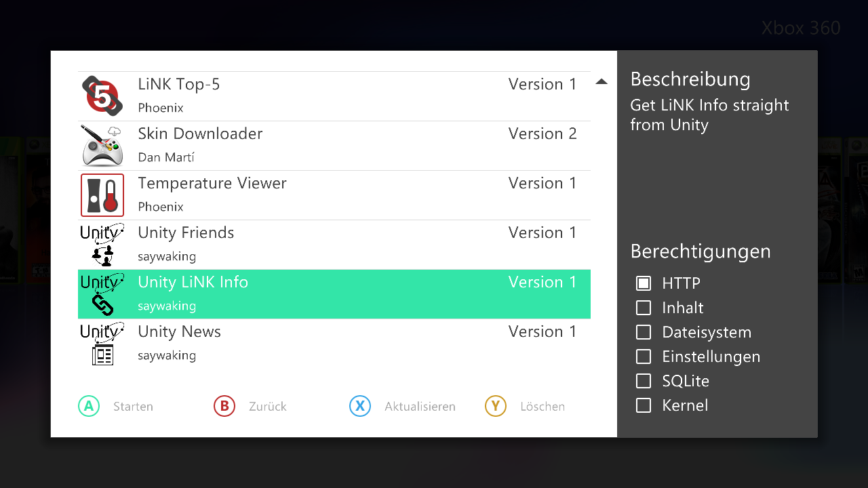Screen dimensions: 868x488
Task: Click the Einstellungen permission label
Action: click(x=711, y=357)
